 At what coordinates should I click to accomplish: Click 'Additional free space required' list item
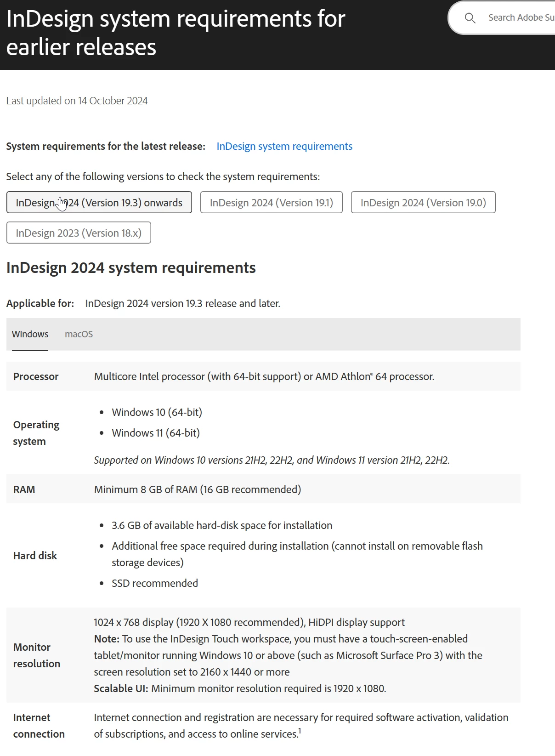(x=297, y=554)
